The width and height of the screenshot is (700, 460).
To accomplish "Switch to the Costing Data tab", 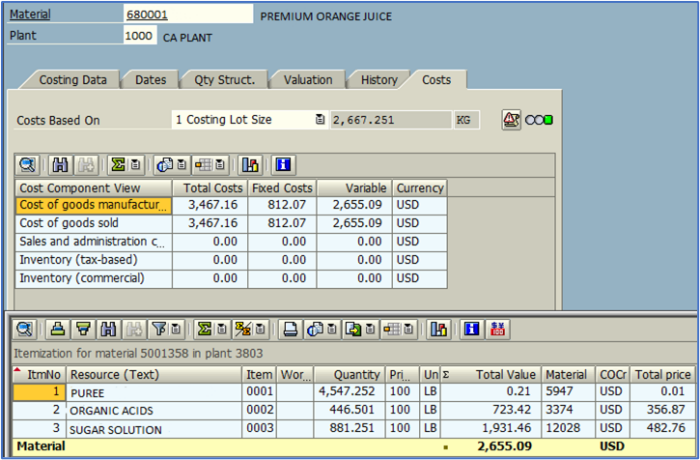I will click(73, 80).
